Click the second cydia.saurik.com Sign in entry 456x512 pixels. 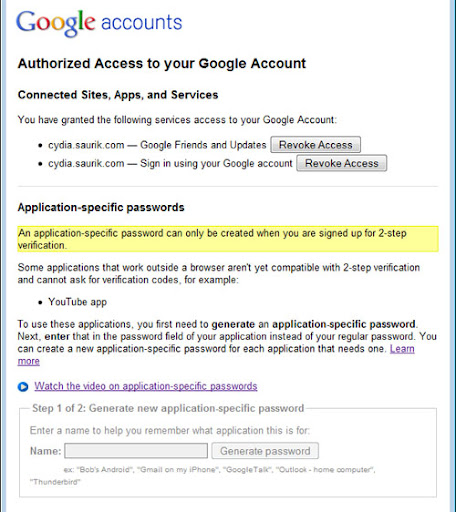pos(170,163)
